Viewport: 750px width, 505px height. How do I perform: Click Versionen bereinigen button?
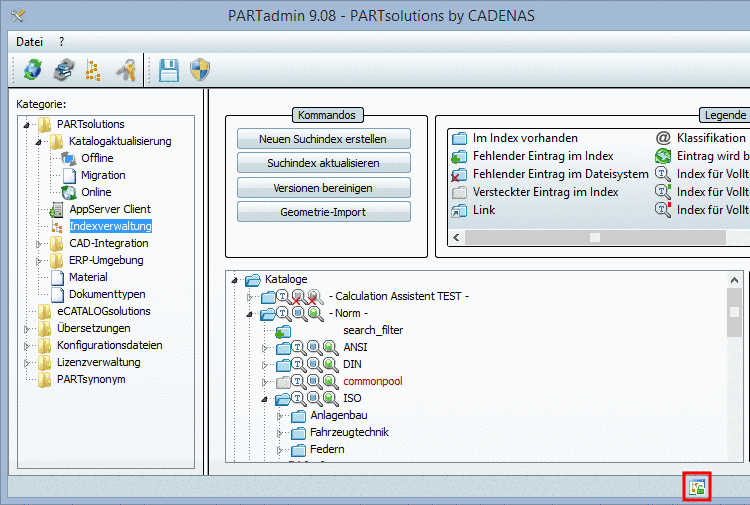324,188
